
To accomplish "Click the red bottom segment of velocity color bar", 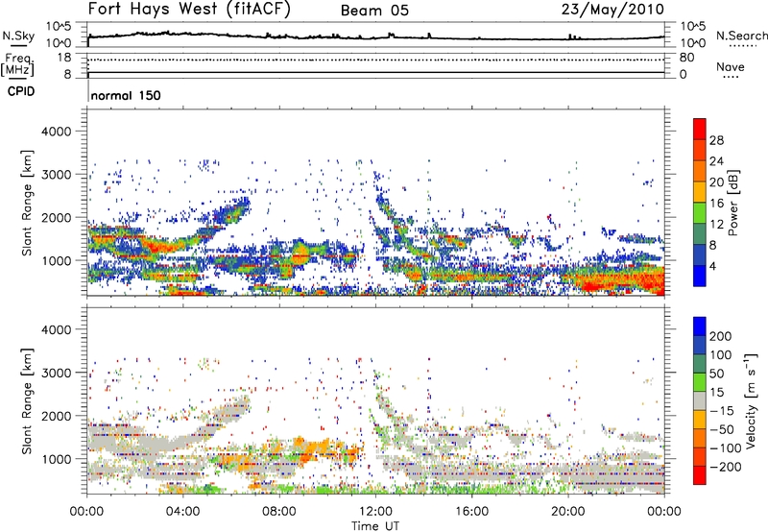I will click(x=700, y=475).
